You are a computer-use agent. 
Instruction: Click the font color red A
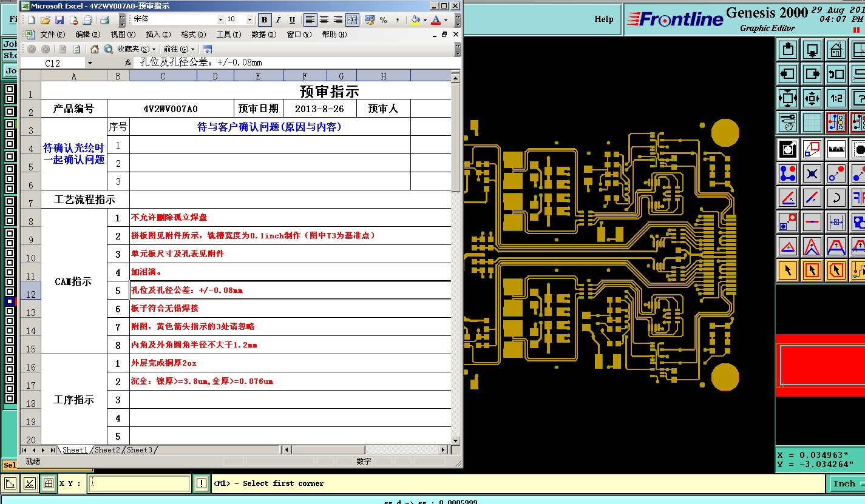(436, 20)
